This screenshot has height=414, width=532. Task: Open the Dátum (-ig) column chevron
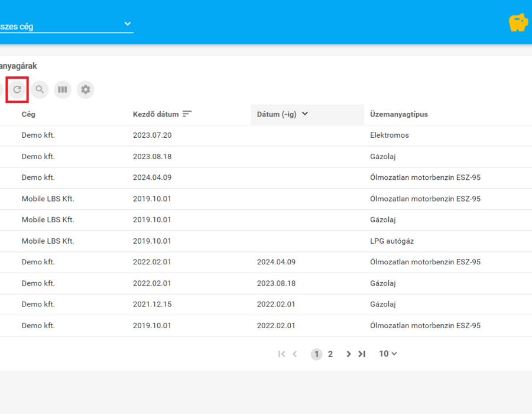tap(305, 114)
